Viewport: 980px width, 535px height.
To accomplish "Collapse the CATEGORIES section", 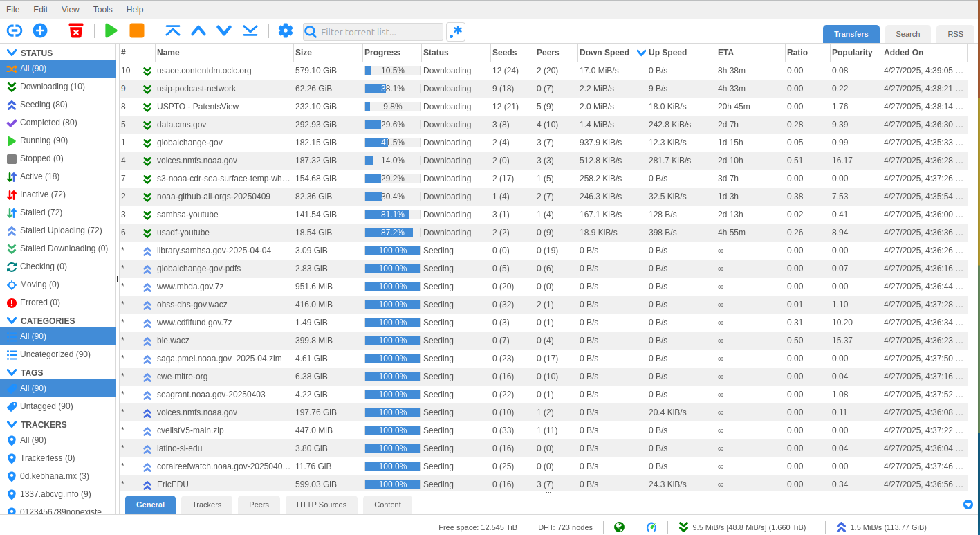I will (12, 320).
